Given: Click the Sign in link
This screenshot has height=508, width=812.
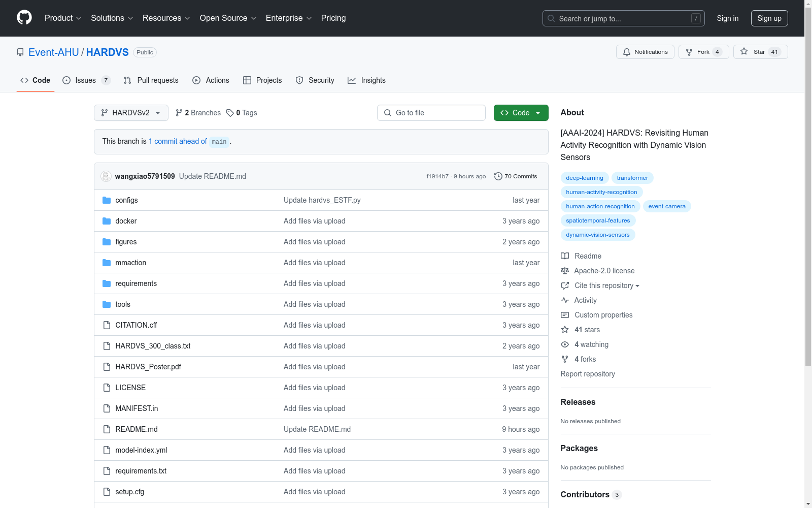Looking at the screenshot, I should [x=728, y=18].
